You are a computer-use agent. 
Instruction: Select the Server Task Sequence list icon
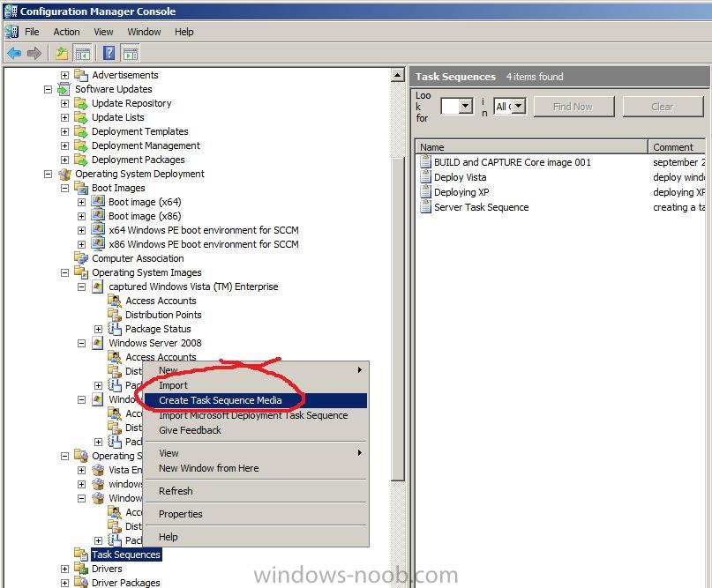pos(425,207)
